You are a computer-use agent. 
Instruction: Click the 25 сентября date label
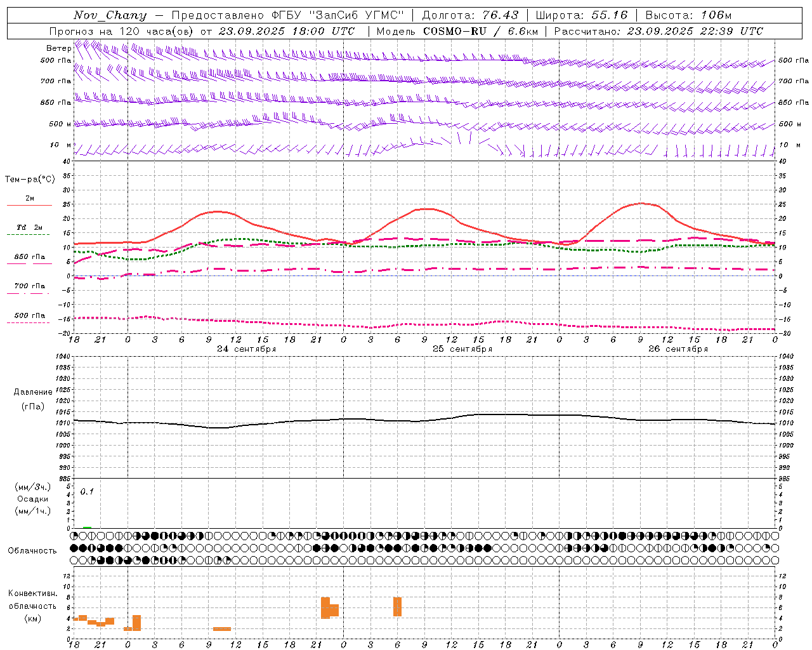(462, 349)
